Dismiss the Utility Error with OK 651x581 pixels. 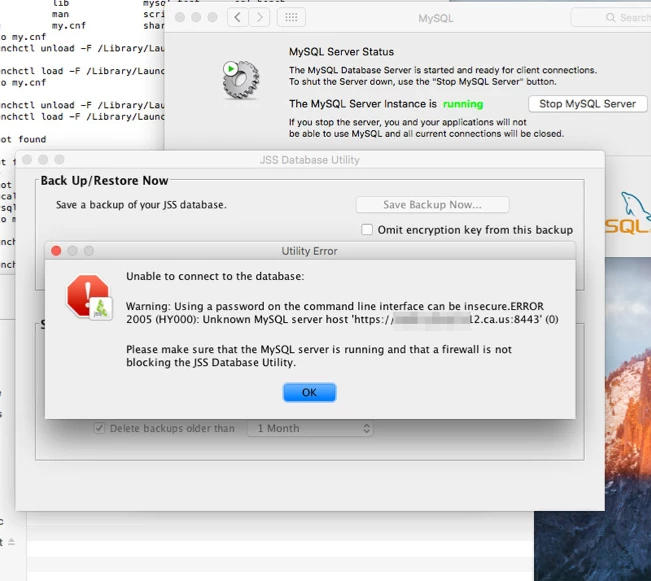(x=309, y=392)
